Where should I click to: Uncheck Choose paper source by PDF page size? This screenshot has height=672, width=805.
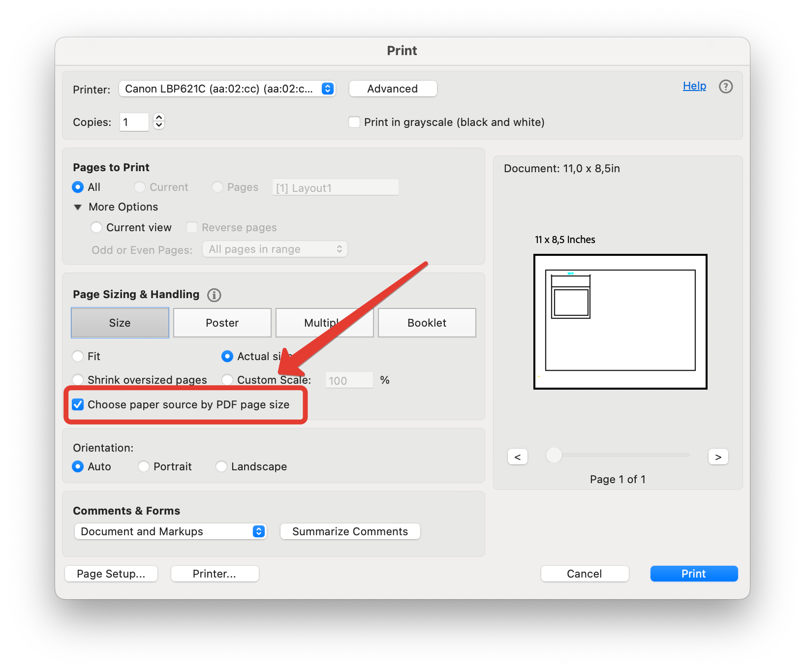[78, 404]
